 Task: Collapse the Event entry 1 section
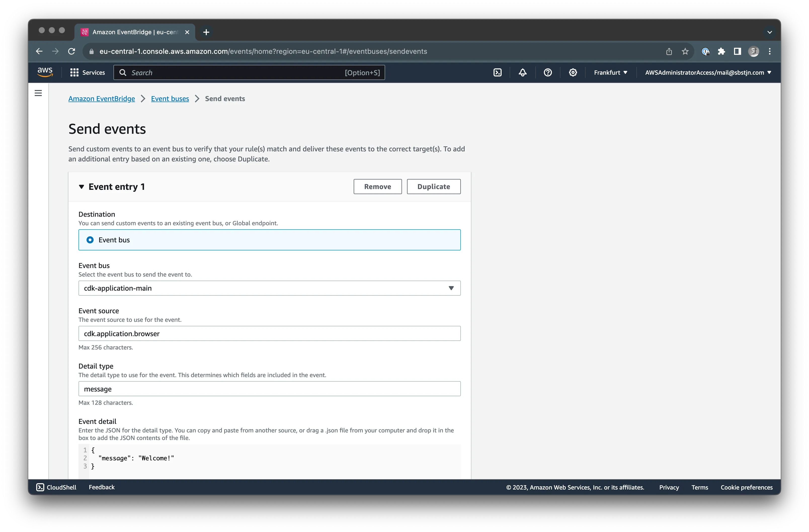click(82, 187)
